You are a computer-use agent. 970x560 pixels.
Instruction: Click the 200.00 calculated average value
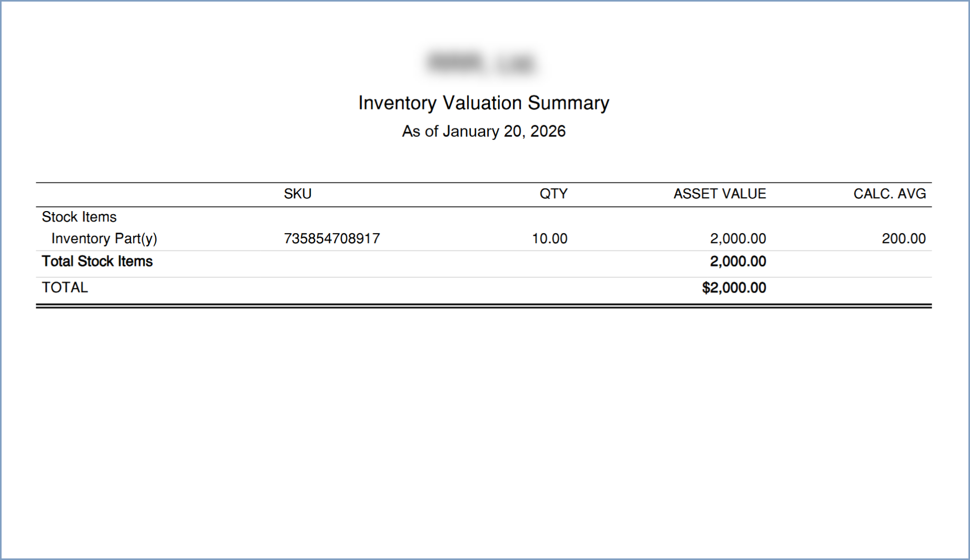[x=903, y=239]
